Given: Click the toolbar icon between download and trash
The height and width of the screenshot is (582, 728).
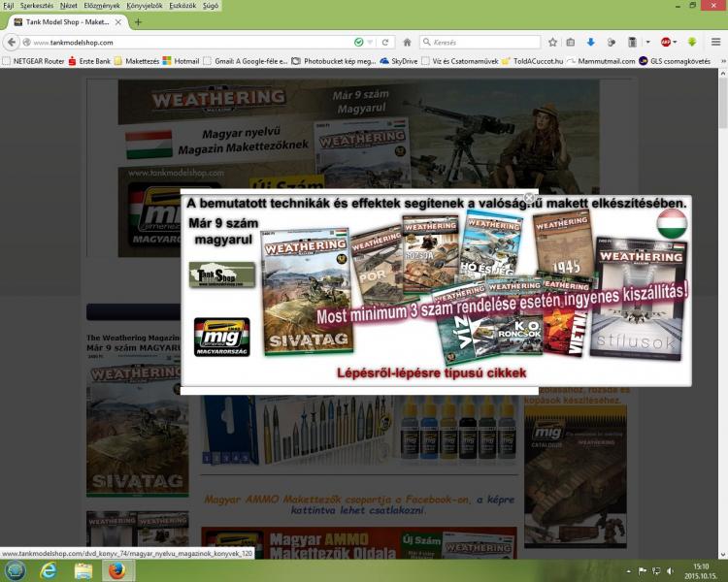Looking at the screenshot, I should (611, 43).
